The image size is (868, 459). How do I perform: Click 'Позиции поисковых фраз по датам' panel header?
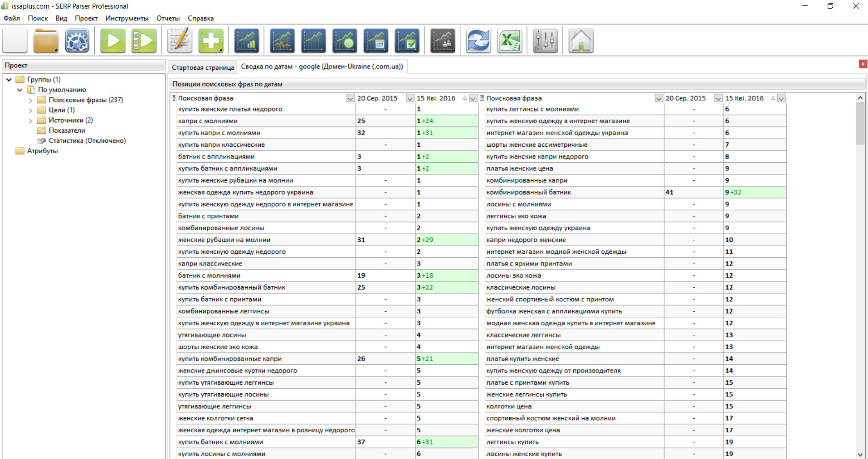click(x=517, y=84)
